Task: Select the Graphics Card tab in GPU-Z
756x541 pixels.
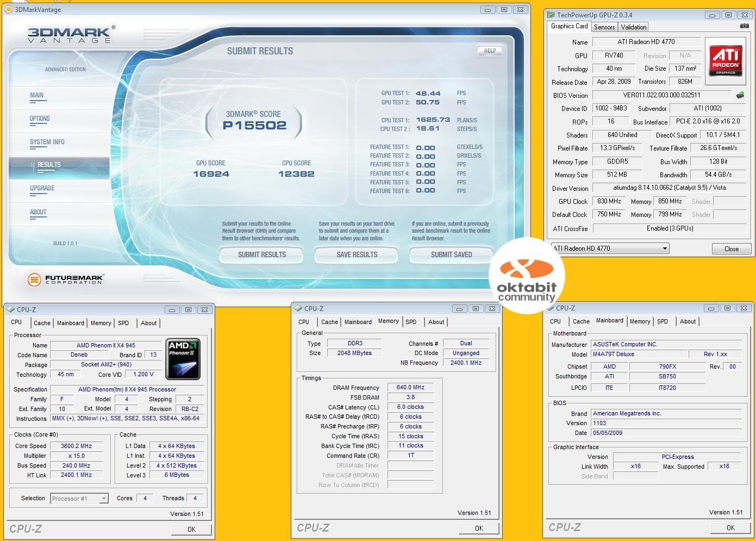Action: [569, 26]
